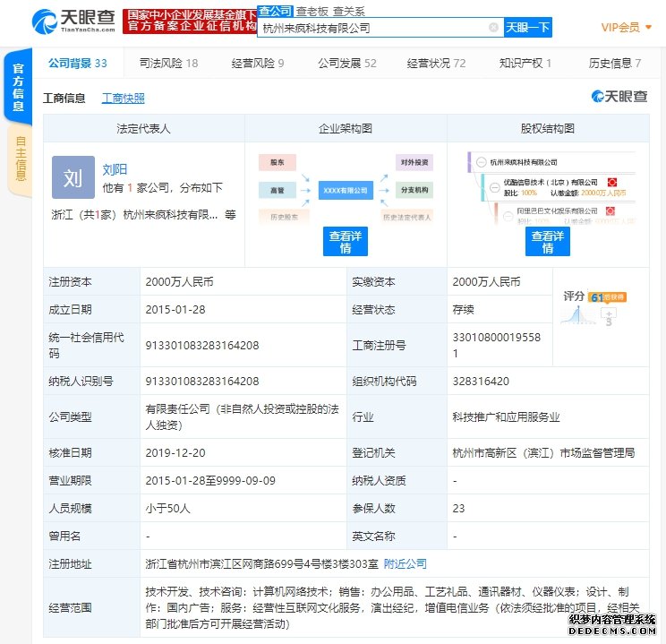Clear the search field with the X icon
Image resolution: width=666 pixels, height=644 pixels.
493,27
